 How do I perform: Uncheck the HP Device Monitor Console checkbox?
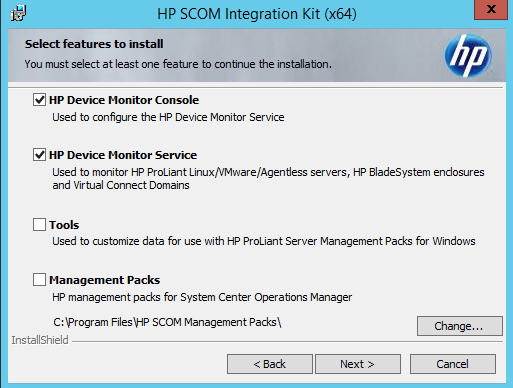coord(39,100)
